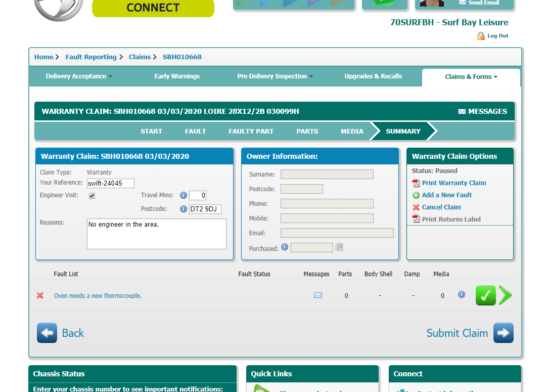The image size is (546, 392).
Task: Open MESSAGES for the warranty claim
Action: click(x=487, y=111)
